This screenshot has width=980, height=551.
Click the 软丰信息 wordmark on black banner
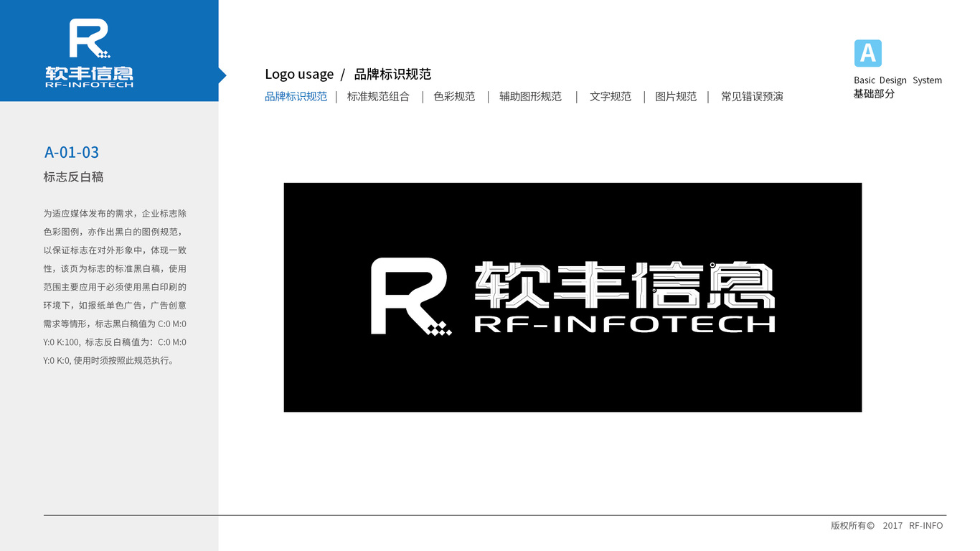point(624,285)
